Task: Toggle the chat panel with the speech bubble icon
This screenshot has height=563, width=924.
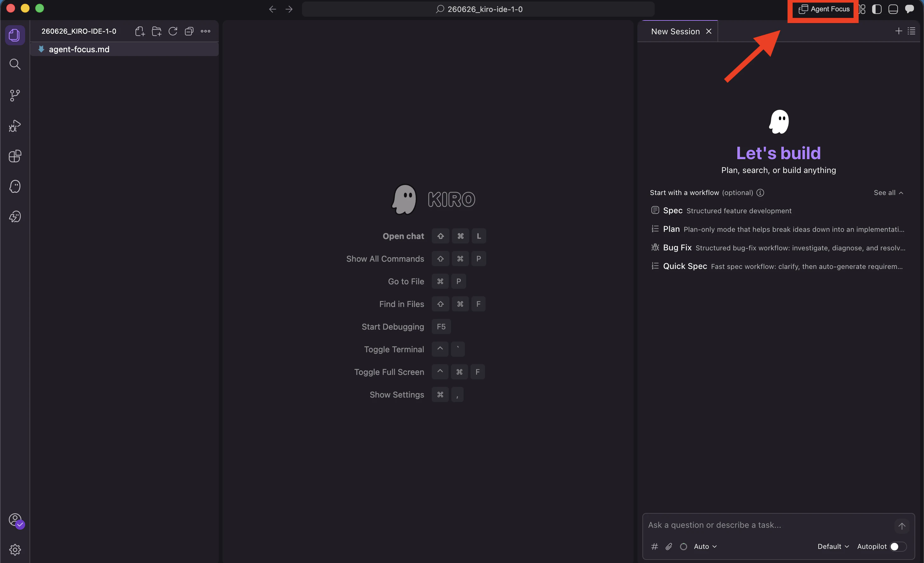Action: tap(910, 9)
